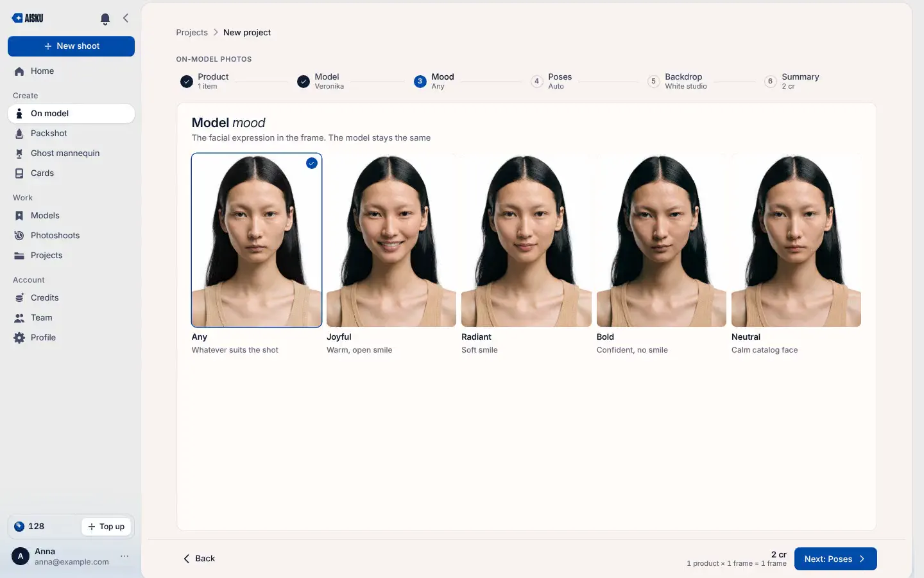Open the Cards icon

tap(19, 173)
